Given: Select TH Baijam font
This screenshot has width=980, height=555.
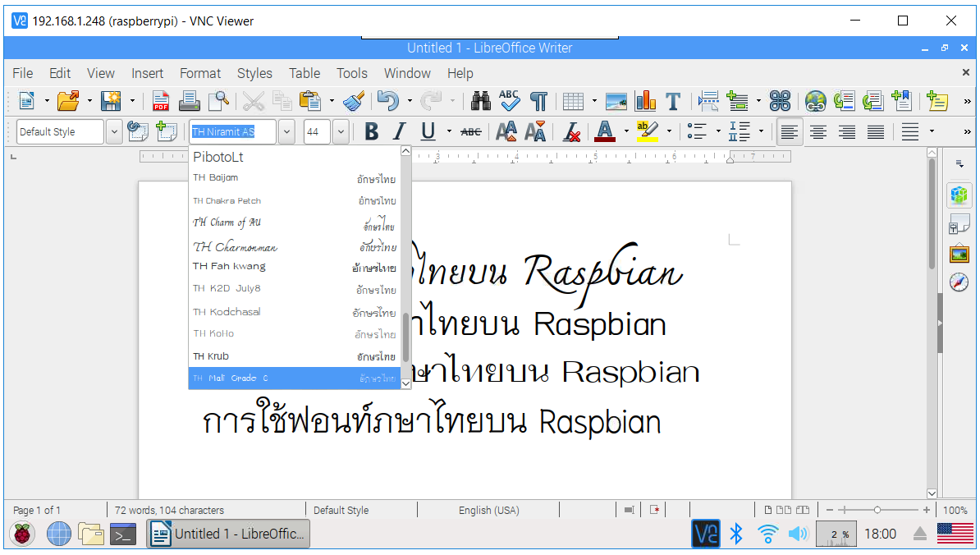Looking at the screenshot, I should click(x=295, y=178).
